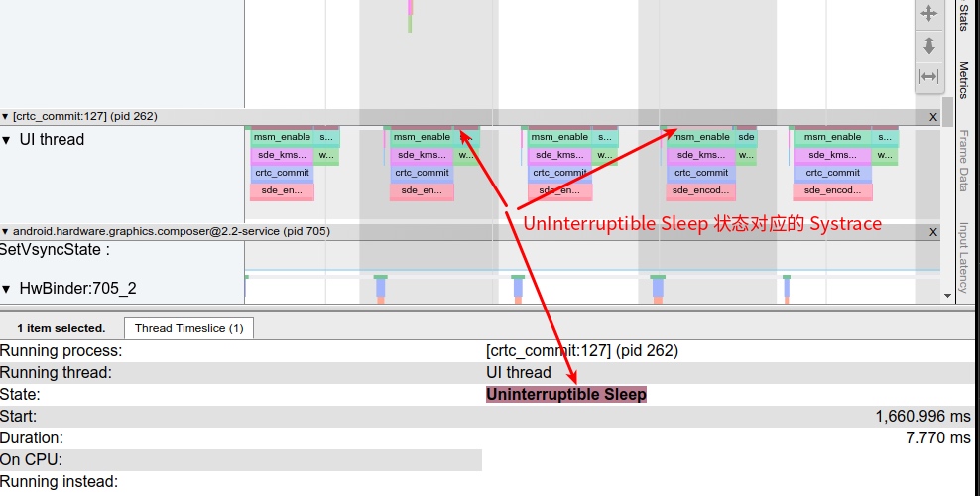Select the first crtc_commit slice

pos(282,173)
